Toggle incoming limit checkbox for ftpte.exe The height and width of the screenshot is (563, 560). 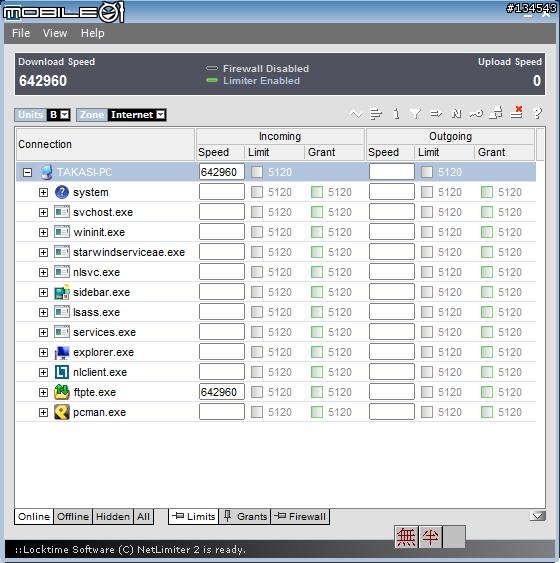(257, 392)
